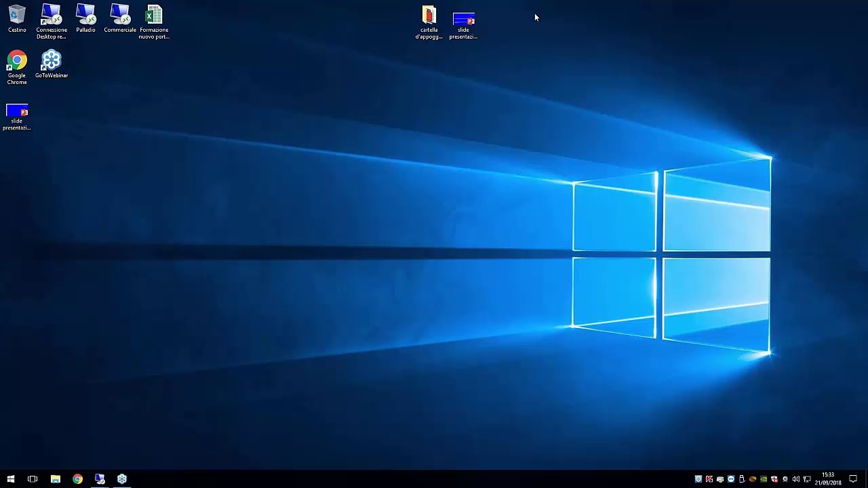Open the TeamViewer tray icon
868x488 pixels.
731,479
